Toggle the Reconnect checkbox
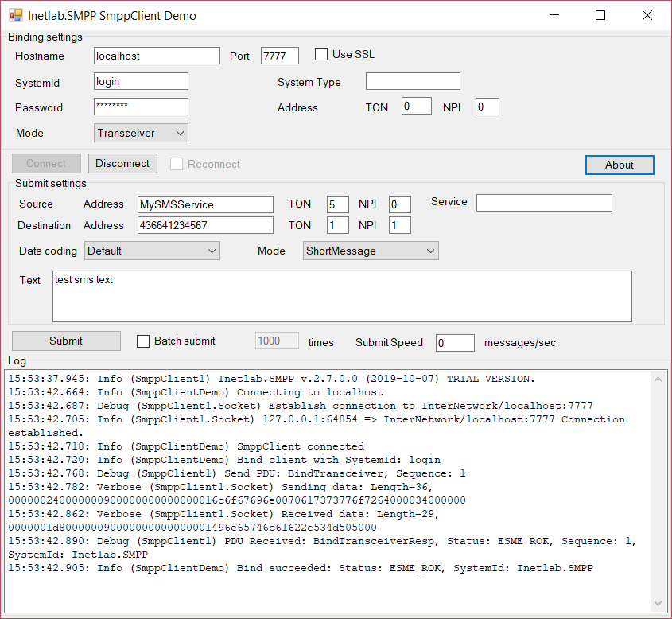This screenshot has height=619, width=672. 177,164
